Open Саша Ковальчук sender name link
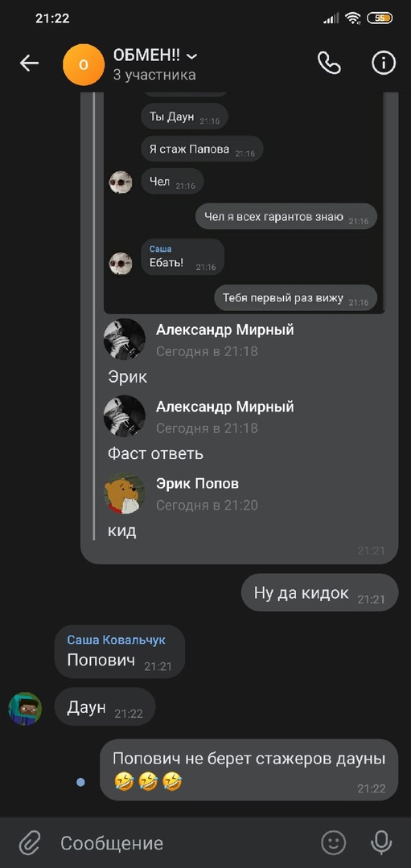Image resolution: width=411 pixels, height=868 pixels. (117, 640)
